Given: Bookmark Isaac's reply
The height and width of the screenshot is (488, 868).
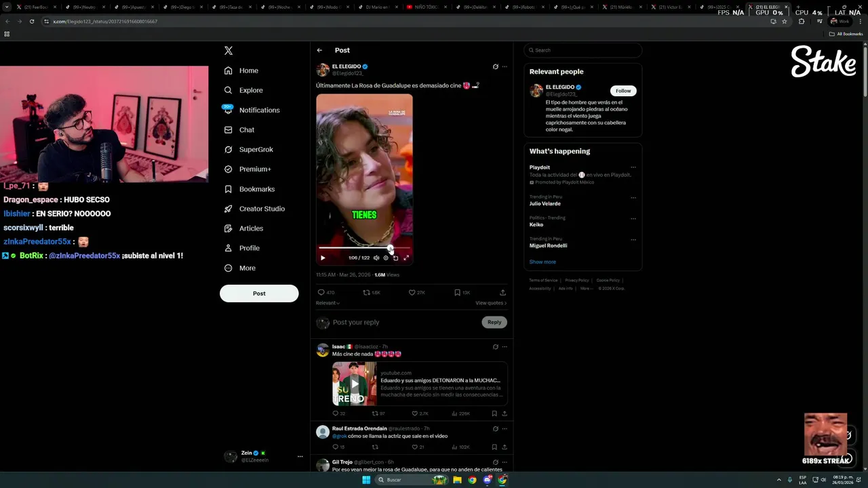Looking at the screenshot, I should coord(494,413).
